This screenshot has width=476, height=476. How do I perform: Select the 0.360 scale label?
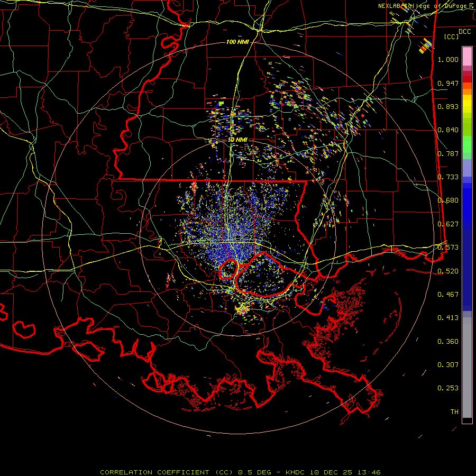click(448, 342)
